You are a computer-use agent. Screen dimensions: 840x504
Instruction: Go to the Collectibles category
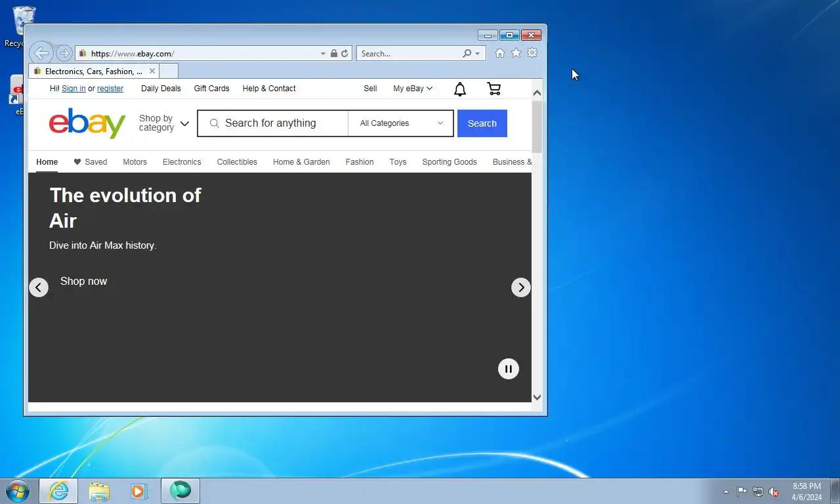(237, 162)
